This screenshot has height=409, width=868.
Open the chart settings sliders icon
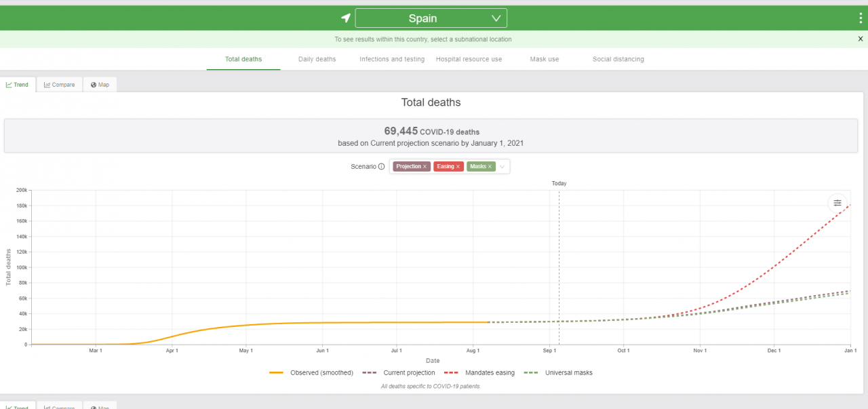click(837, 203)
